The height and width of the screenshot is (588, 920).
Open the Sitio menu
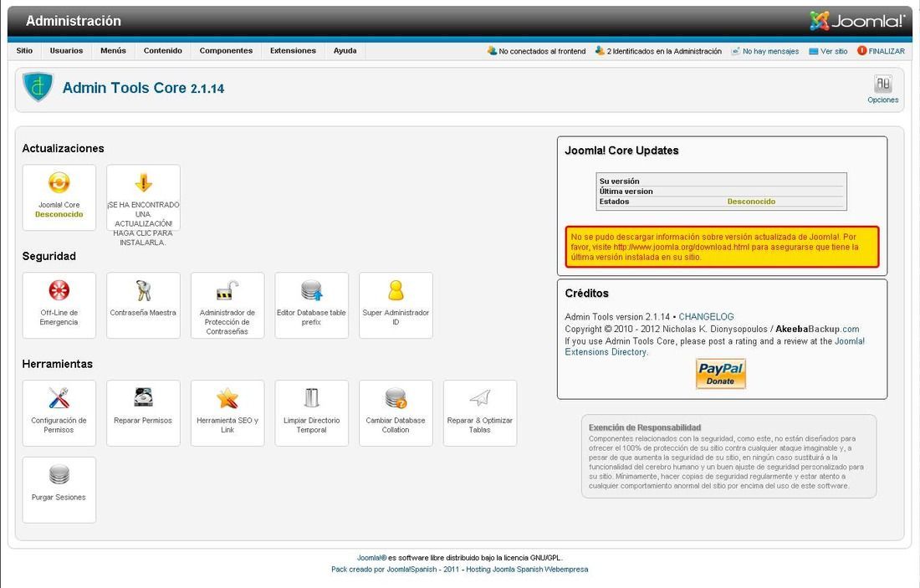[24, 51]
